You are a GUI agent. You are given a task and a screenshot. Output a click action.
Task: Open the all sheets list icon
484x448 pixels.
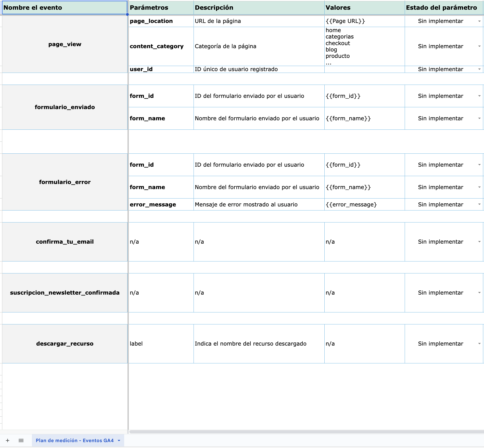pyautogui.click(x=21, y=440)
